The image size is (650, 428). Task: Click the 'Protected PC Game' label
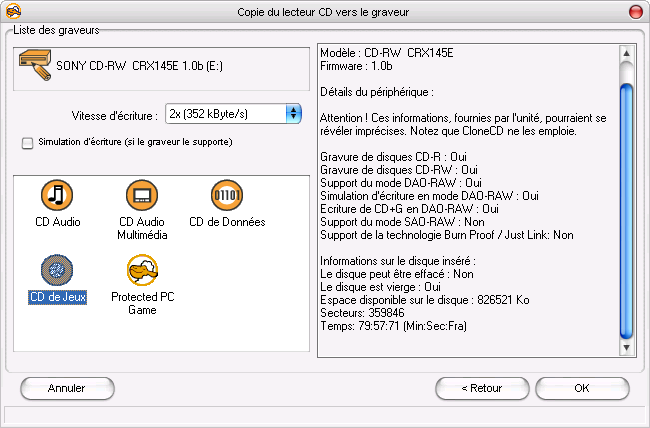coord(142,304)
